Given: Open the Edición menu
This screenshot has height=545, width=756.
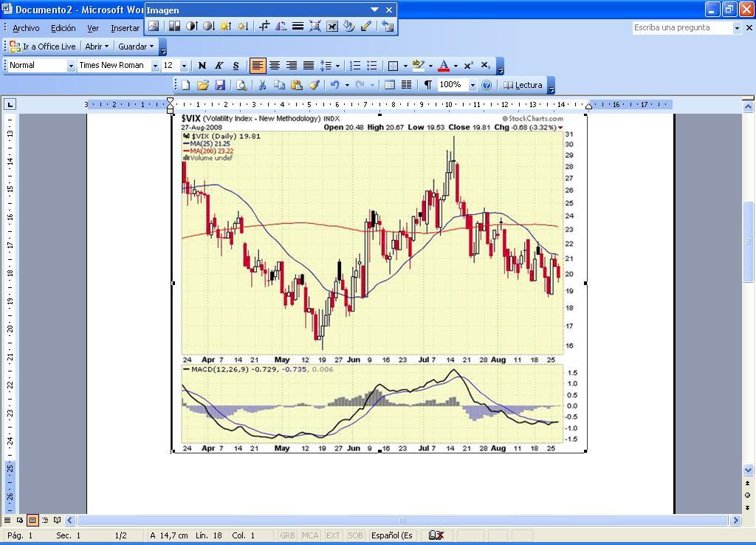Looking at the screenshot, I should 63,28.
